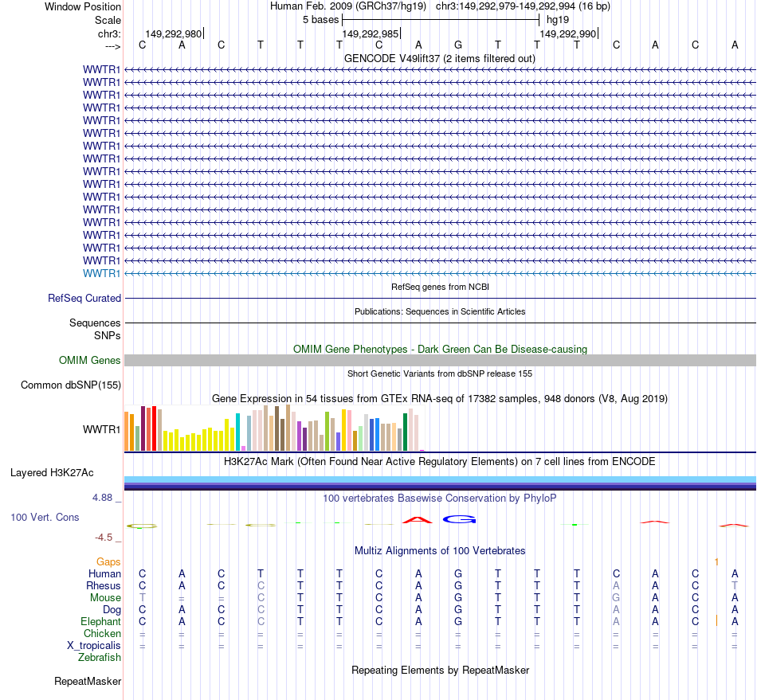This screenshot has width=757, height=700.
Task: Select the Dog alignment row label
Action: click(112, 610)
